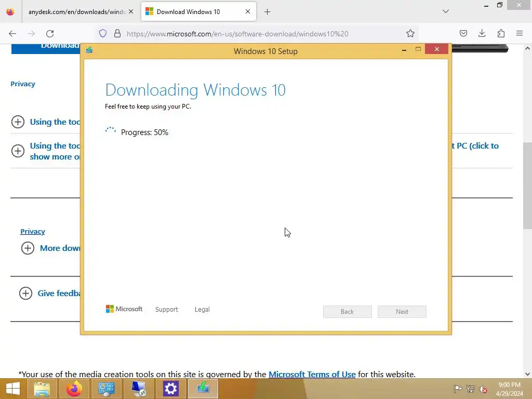Image resolution: width=532 pixels, height=399 pixels.
Task: Open the Microsoft Terms of Use link
Action: (312, 374)
